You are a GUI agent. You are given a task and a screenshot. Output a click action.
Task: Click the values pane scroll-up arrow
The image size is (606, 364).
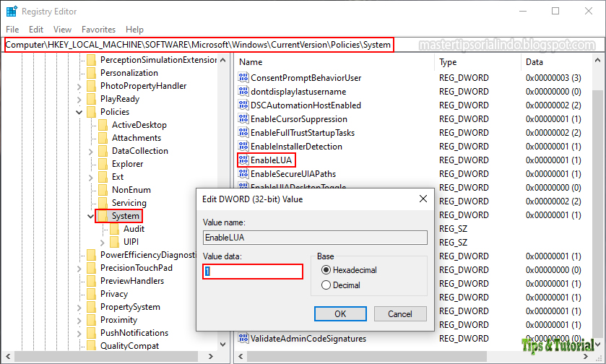(597, 60)
